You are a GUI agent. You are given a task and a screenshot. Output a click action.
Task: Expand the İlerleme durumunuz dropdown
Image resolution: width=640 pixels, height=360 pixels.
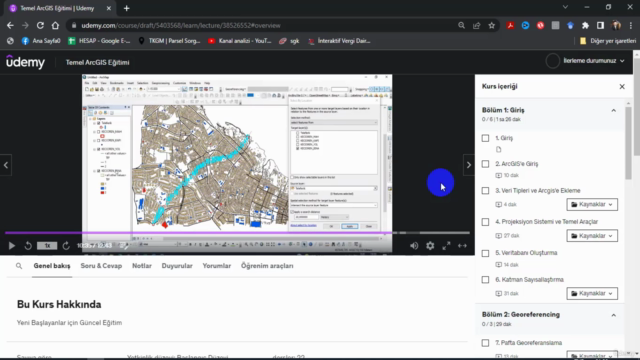click(594, 61)
